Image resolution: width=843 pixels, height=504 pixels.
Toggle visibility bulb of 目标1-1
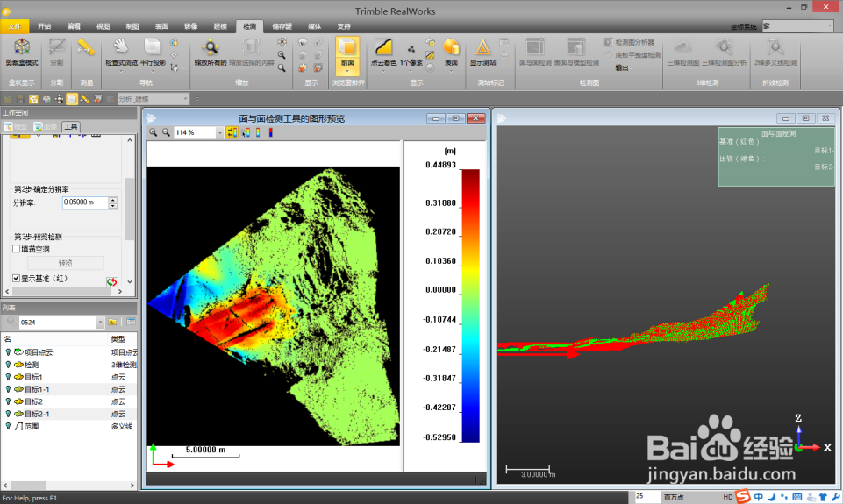8,389
